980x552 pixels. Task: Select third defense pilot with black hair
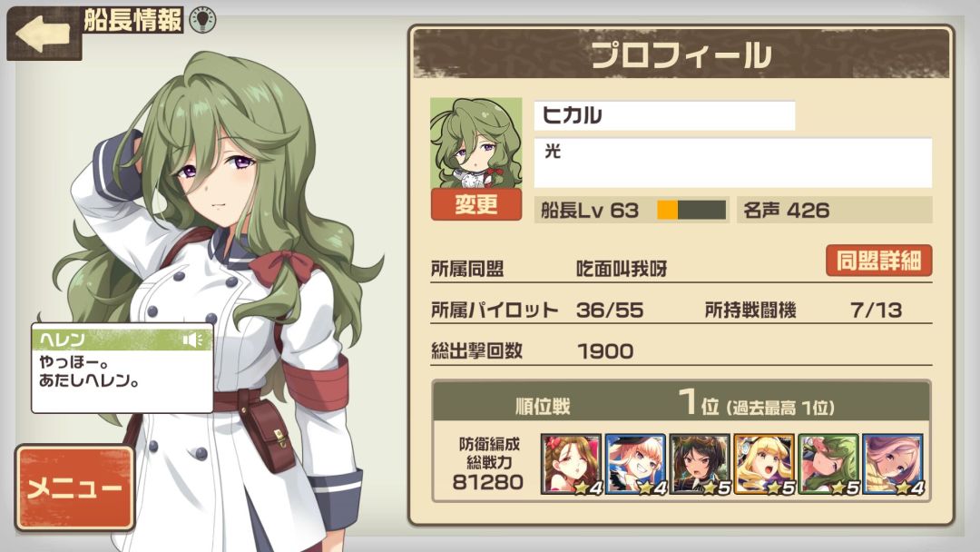700,464
